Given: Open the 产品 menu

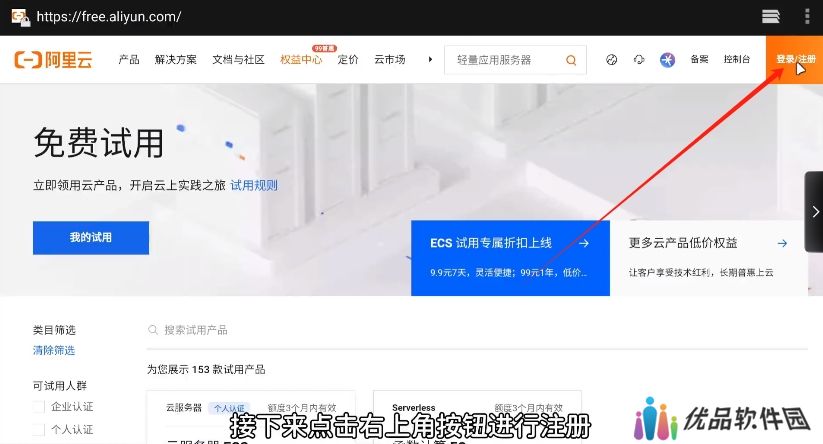Looking at the screenshot, I should pyautogui.click(x=129, y=60).
